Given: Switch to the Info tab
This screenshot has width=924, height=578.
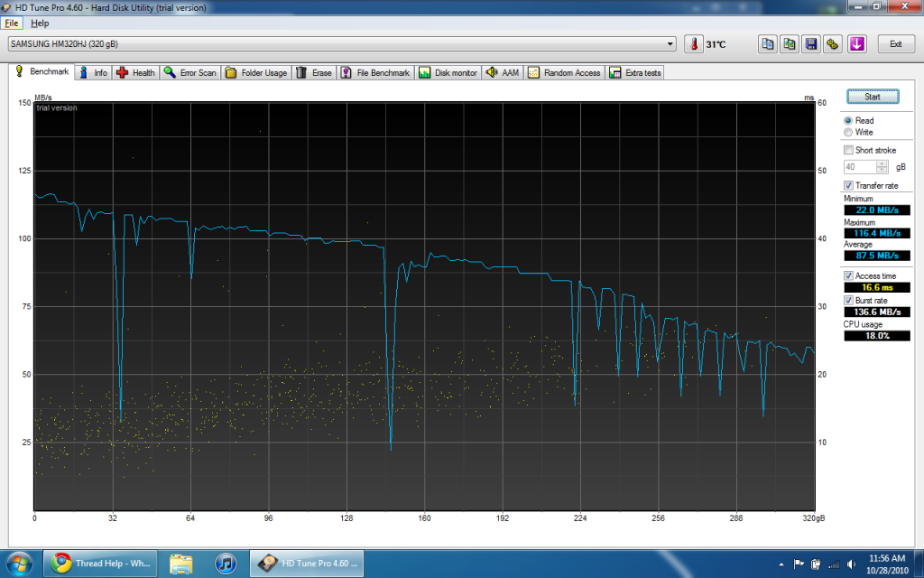Looking at the screenshot, I should click(94, 72).
